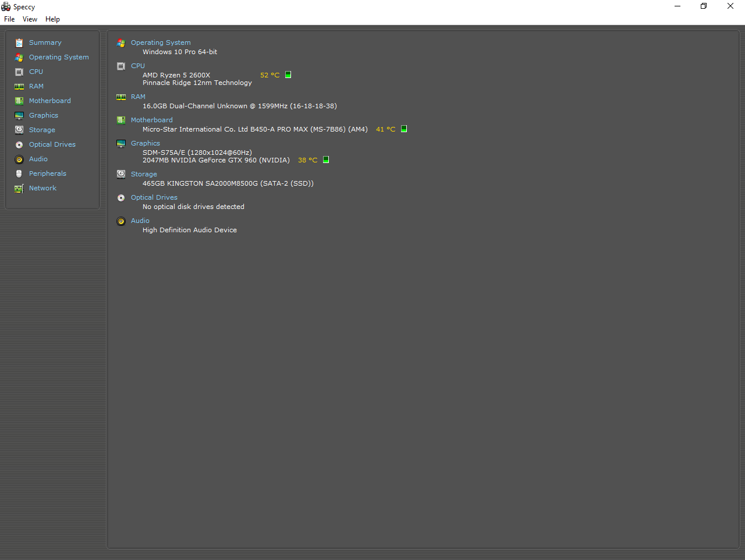
Task: Click green temperature indicator next to 38 °C
Action: click(x=326, y=160)
